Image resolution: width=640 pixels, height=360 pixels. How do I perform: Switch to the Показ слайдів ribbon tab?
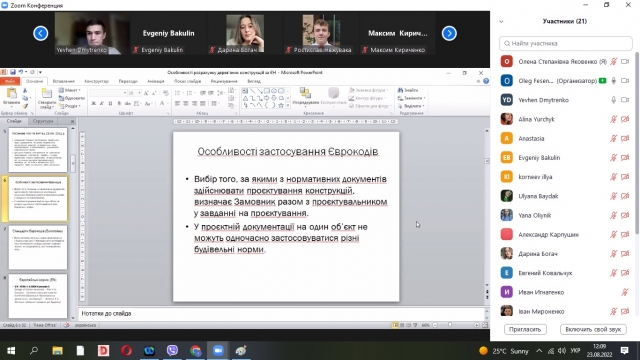[x=187, y=81]
